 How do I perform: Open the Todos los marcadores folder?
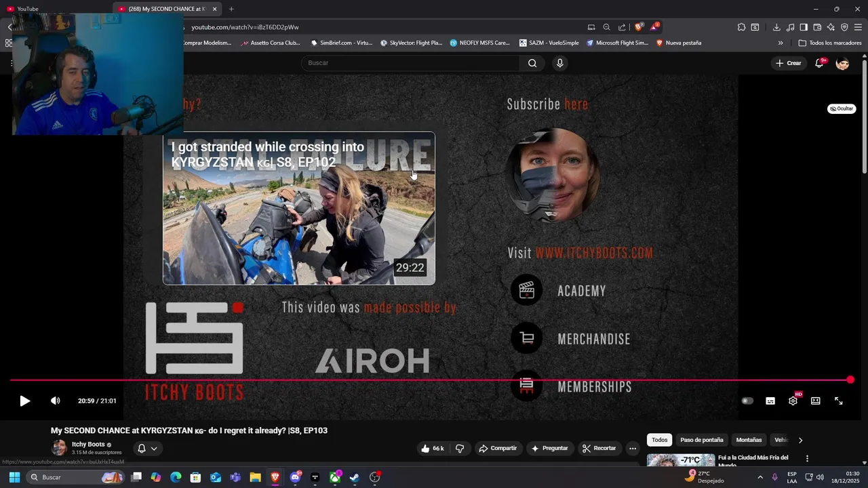(830, 43)
